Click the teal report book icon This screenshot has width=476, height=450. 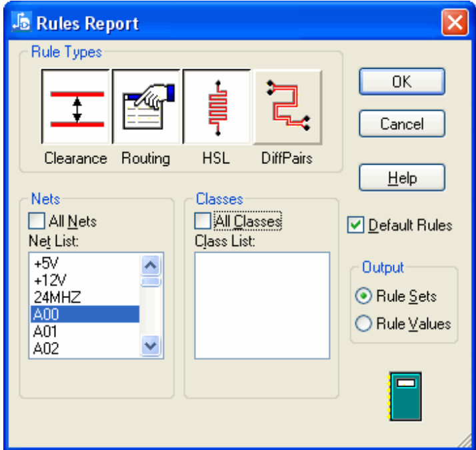click(x=405, y=395)
